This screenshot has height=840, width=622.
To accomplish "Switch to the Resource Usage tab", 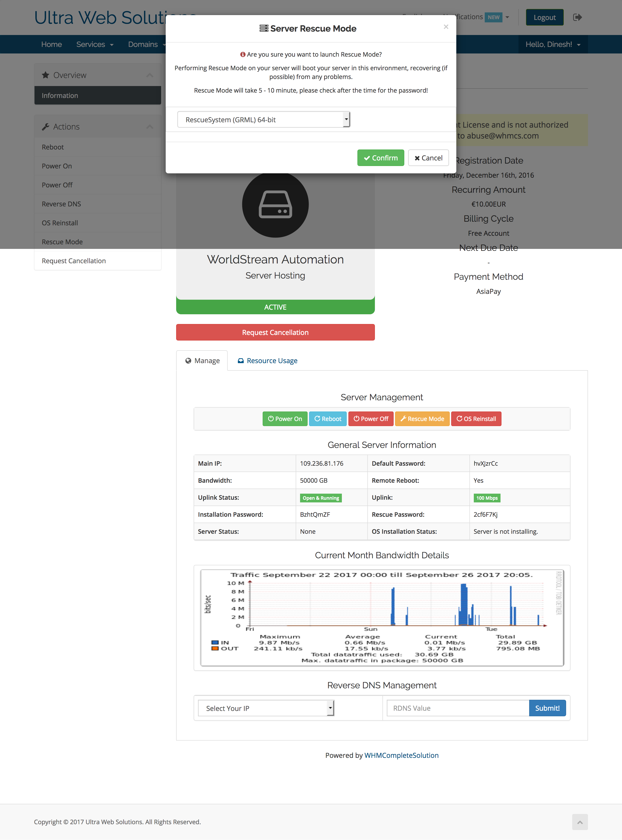I will (x=271, y=360).
